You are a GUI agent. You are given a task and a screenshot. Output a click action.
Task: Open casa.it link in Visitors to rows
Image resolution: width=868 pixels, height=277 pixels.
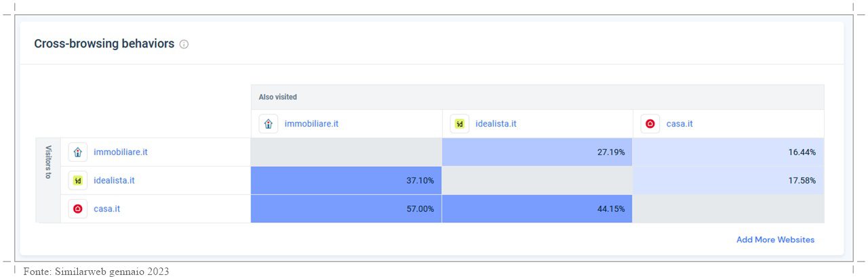click(107, 209)
